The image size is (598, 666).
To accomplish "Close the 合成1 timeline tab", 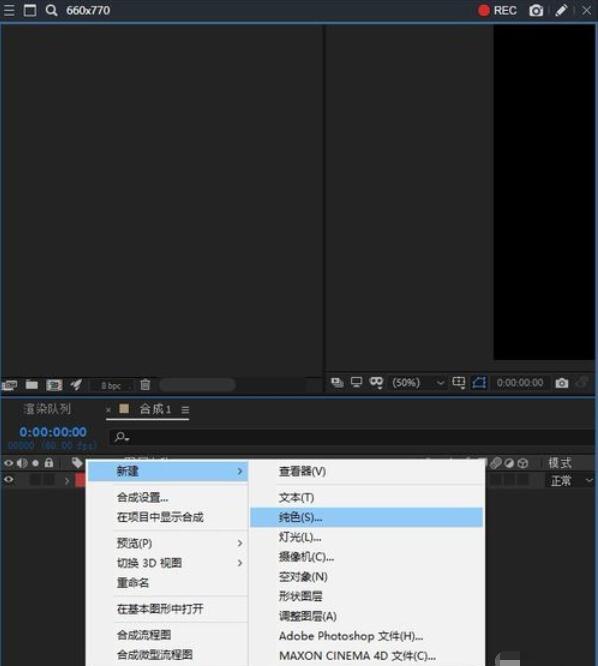I will [x=108, y=410].
